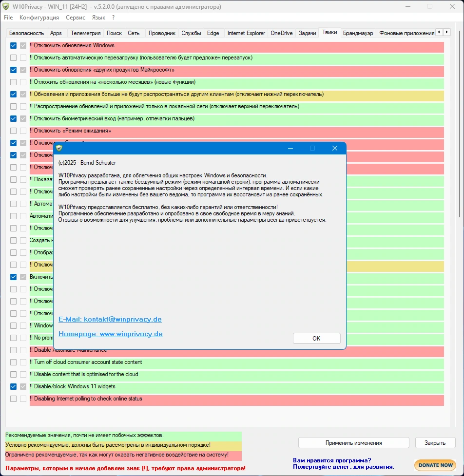Screen dimensions: 464x476
Task: Click the green legend Рекомендуемые значения
Action: pos(123,436)
